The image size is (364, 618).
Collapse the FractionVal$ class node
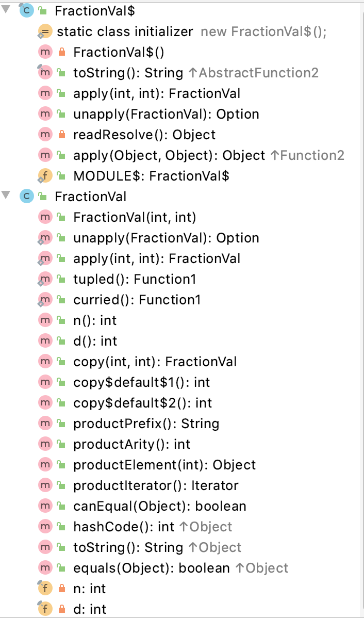[x=6, y=9]
